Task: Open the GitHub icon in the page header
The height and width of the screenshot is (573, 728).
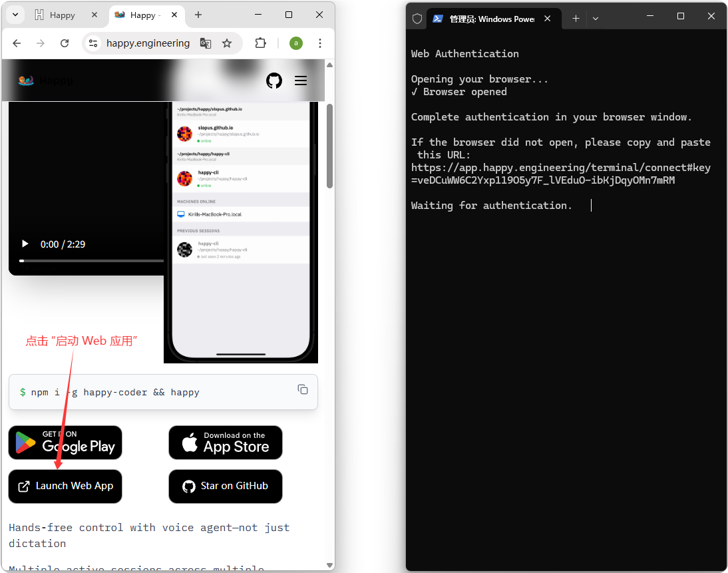Action: [274, 81]
